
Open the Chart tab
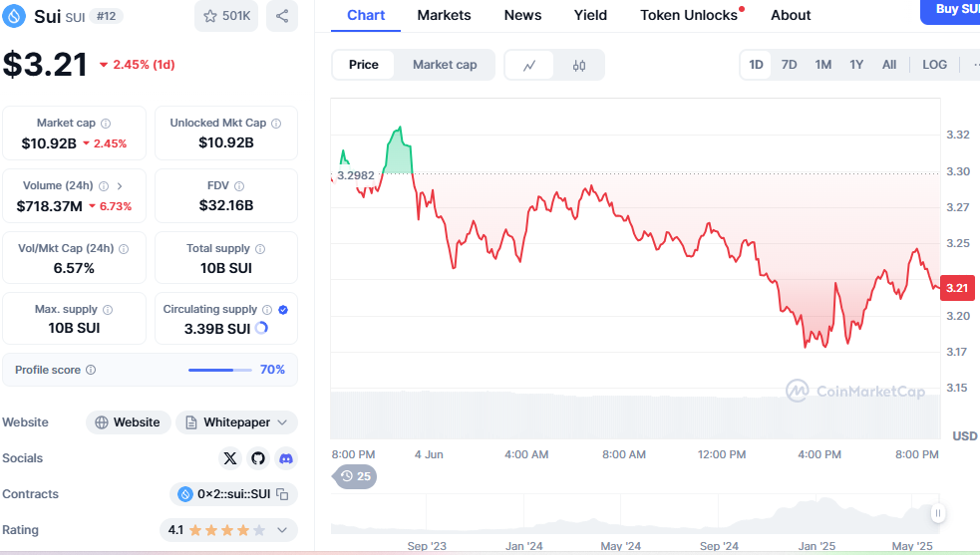pyautogui.click(x=366, y=16)
